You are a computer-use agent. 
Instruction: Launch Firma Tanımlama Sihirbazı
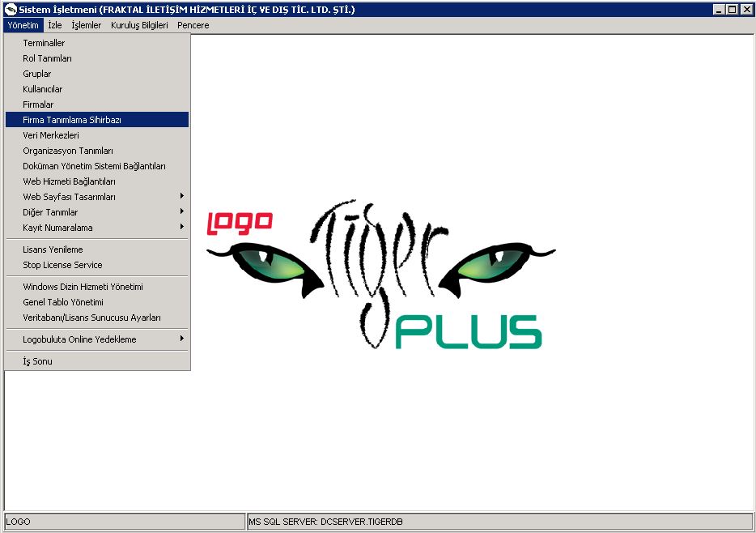(97, 120)
